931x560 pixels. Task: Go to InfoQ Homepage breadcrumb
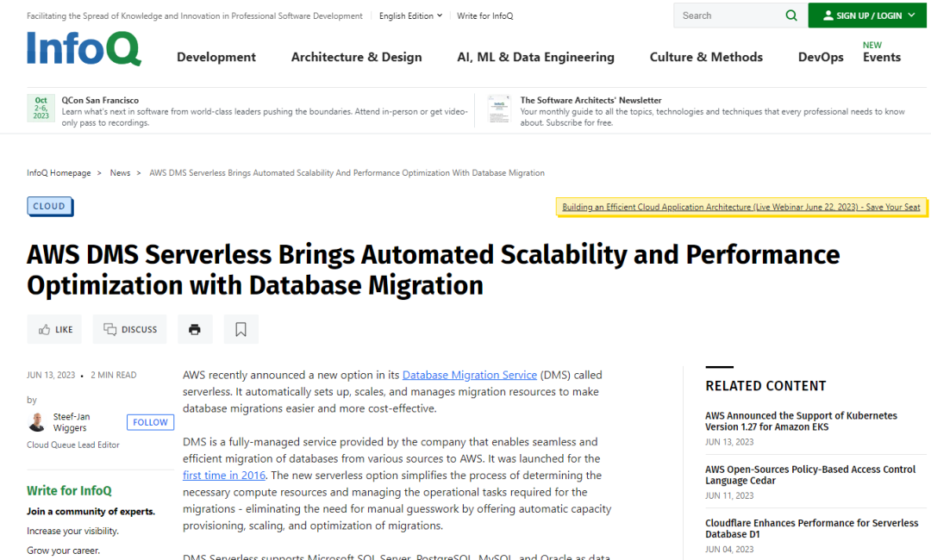pyautogui.click(x=59, y=172)
